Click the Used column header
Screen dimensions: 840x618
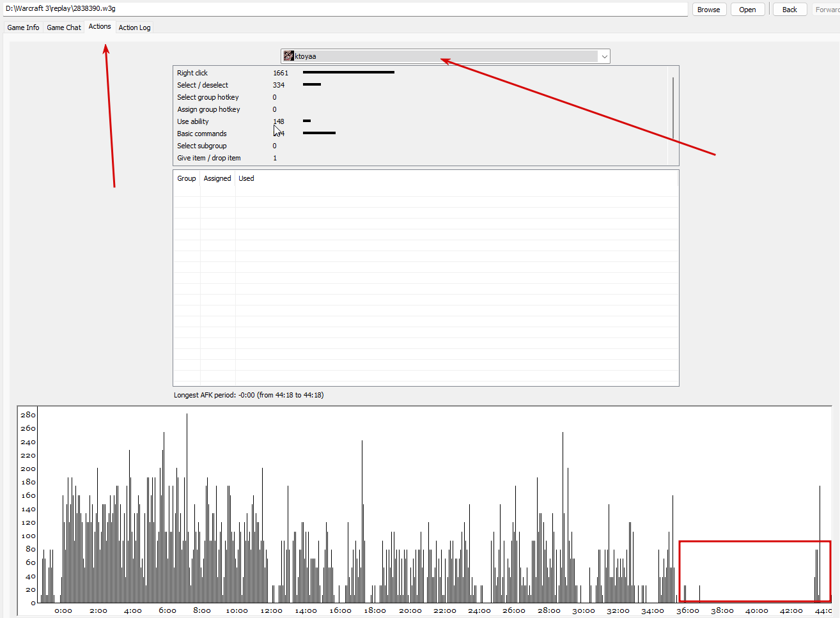(246, 178)
